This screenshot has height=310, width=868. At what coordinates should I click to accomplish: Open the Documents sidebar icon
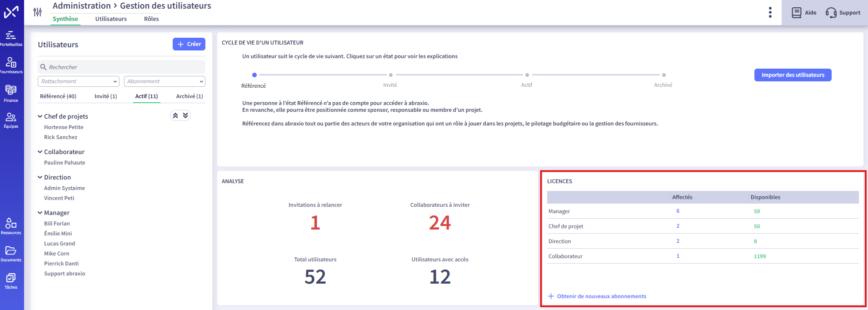[11, 253]
